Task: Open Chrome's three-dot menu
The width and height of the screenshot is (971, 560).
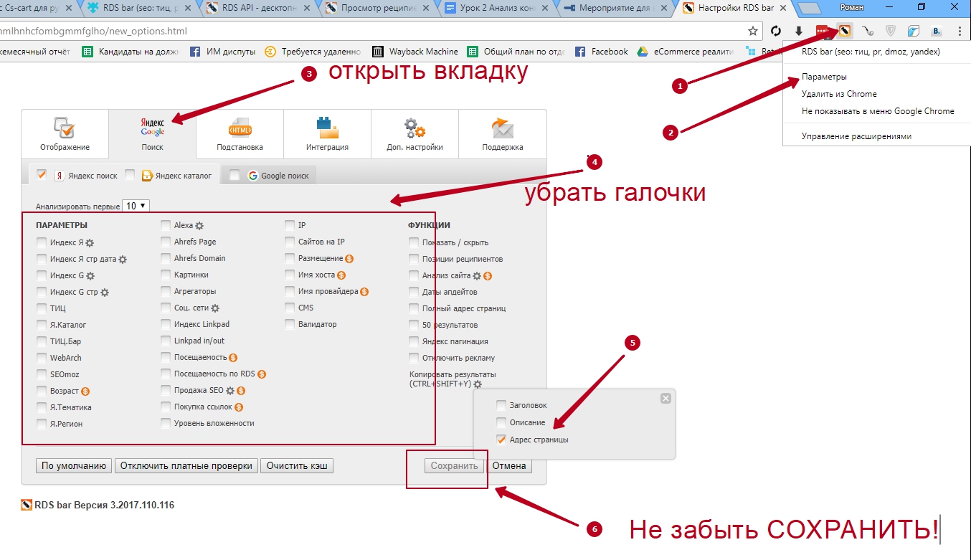Action: click(x=959, y=31)
